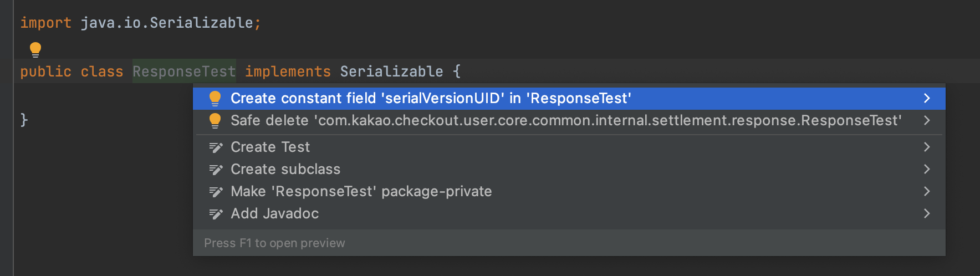Click the bulb icon beside Safe delete
Image resolution: width=980 pixels, height=276 pixels.
click(x=215, y=121)
